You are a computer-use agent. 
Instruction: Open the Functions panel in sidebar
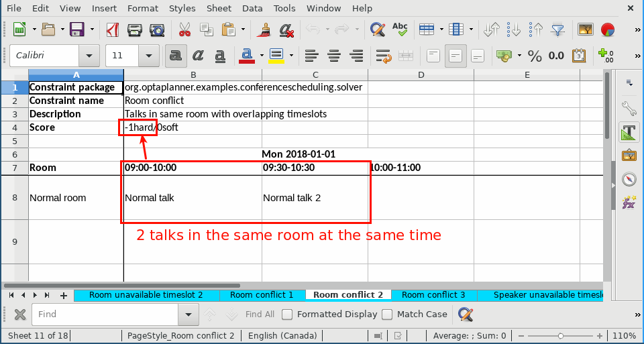[x=629, y=202]
